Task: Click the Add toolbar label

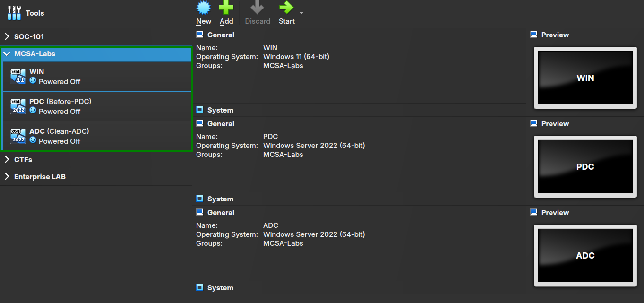Action: coord(226,21)
